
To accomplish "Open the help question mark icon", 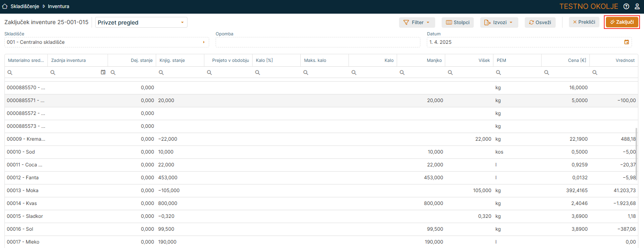I will point(626,6).
